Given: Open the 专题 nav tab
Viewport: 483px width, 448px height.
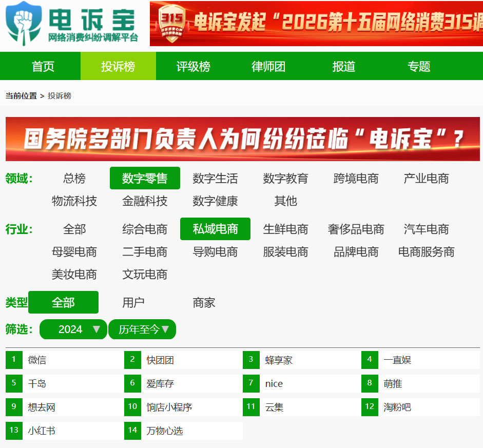Looking at the screenshot, I should (419, 66).
